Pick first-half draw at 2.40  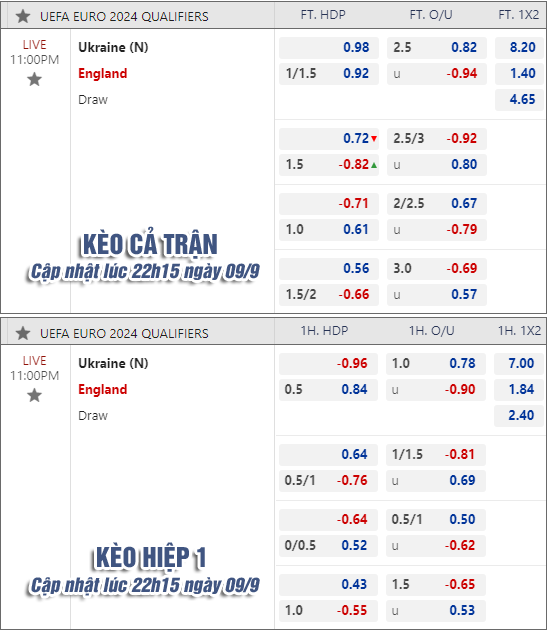pyautogui.click(x=519, y=416)
